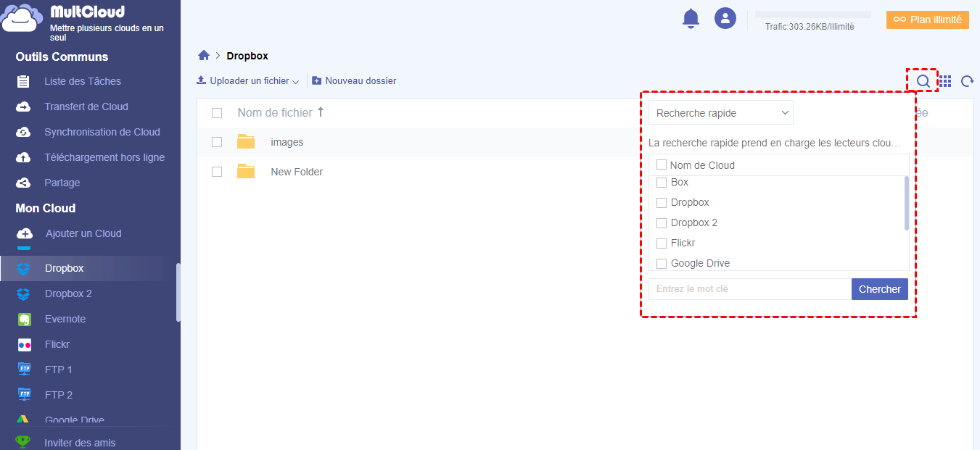The image size is (980, 450).
Task: Click the images folder name
Action: pyautogui.click(x=287, y=142)
